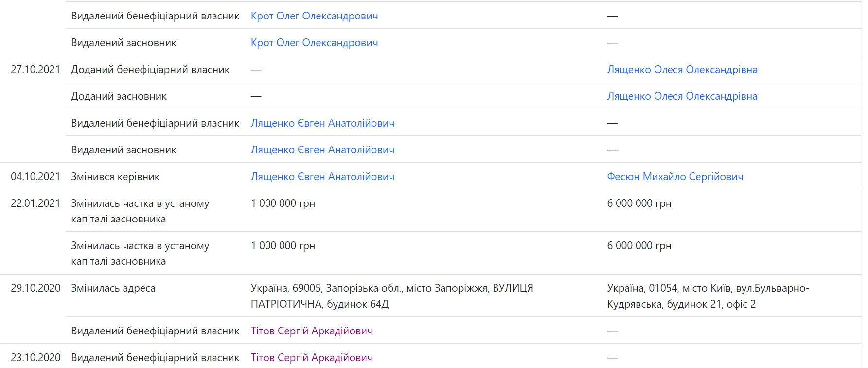
Task: Open Лященко Олеся link in Доданий бенефіціарний власник row
Action: (x=682, y=70)
